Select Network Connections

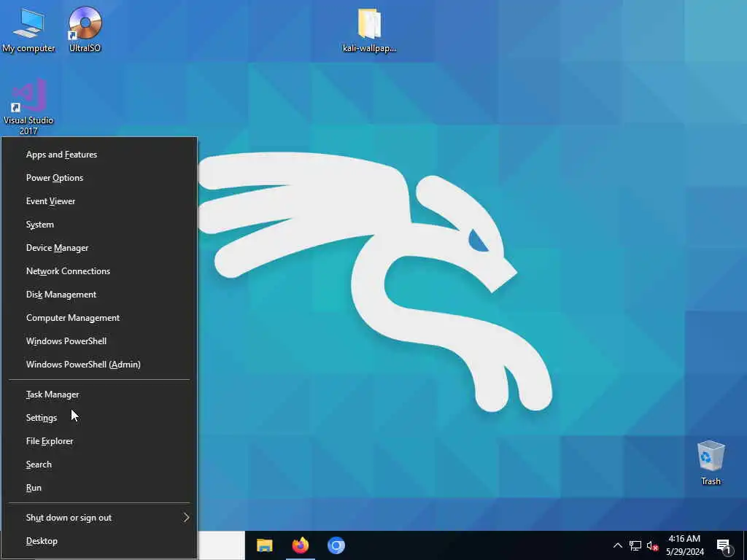tap(99, 271)
